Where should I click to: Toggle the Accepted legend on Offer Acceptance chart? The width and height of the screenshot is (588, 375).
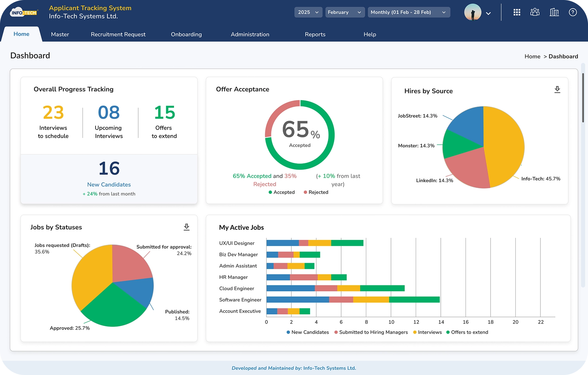281,192
